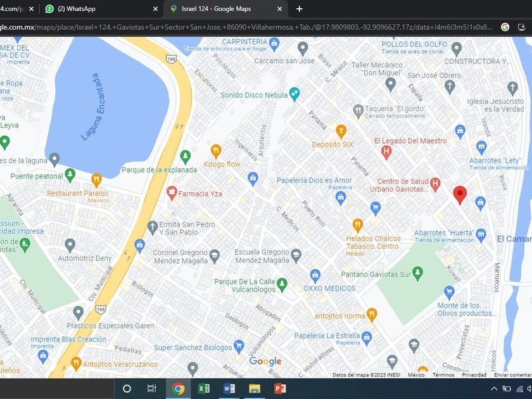Open a new browser tab
The height and width of the screenshot is (399, 532).
click(299, 9)
